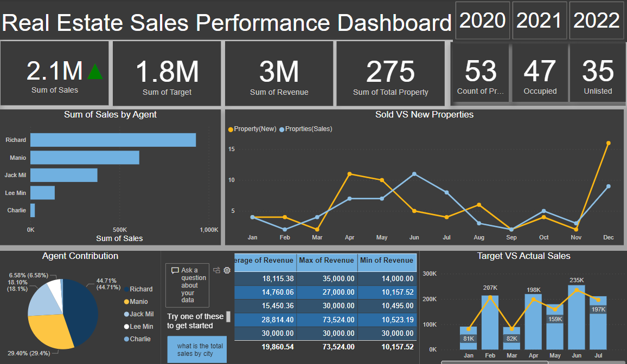The image size is (627, 364).
Task: Select the June bar in Target VS Actual
Action: [x=576, y=317]
